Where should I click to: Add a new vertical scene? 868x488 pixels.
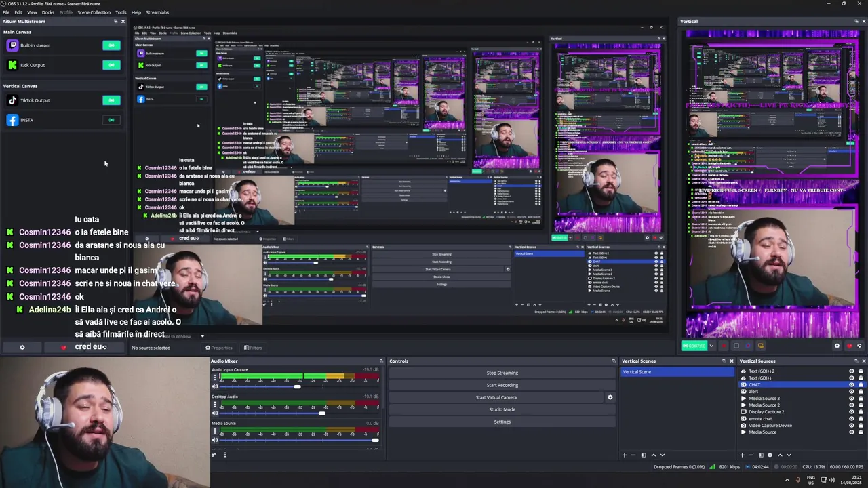[625, 455]
